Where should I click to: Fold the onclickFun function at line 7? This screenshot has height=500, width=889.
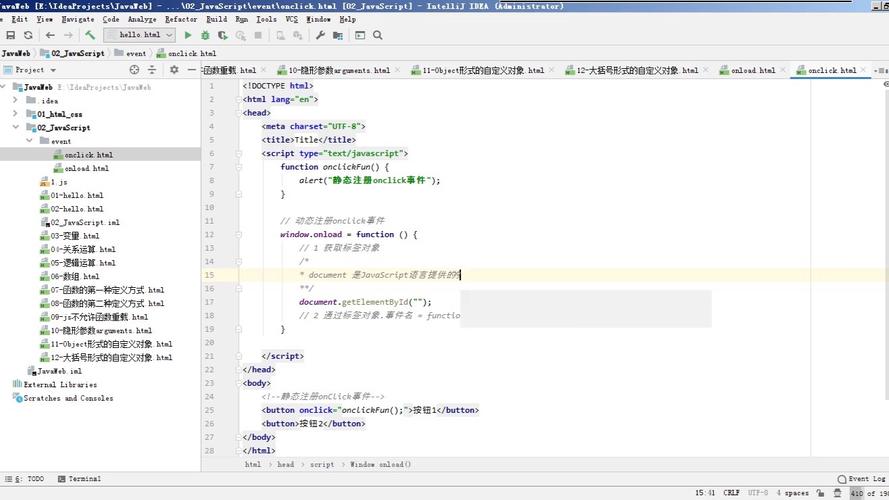pos(239,167)
